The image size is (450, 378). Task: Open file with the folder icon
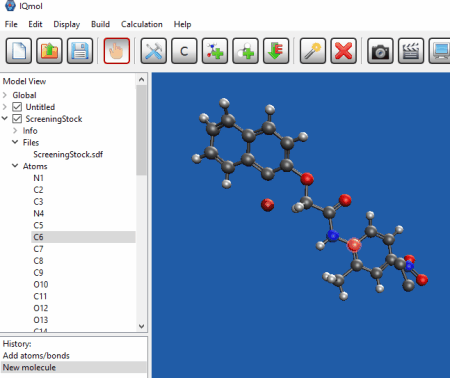pos(49,51)
